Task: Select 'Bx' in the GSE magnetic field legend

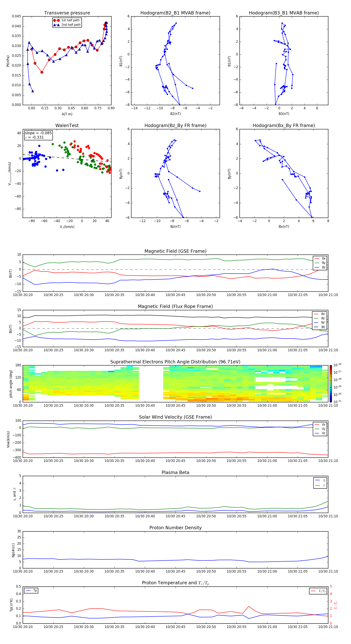Action: coord(320,259)
